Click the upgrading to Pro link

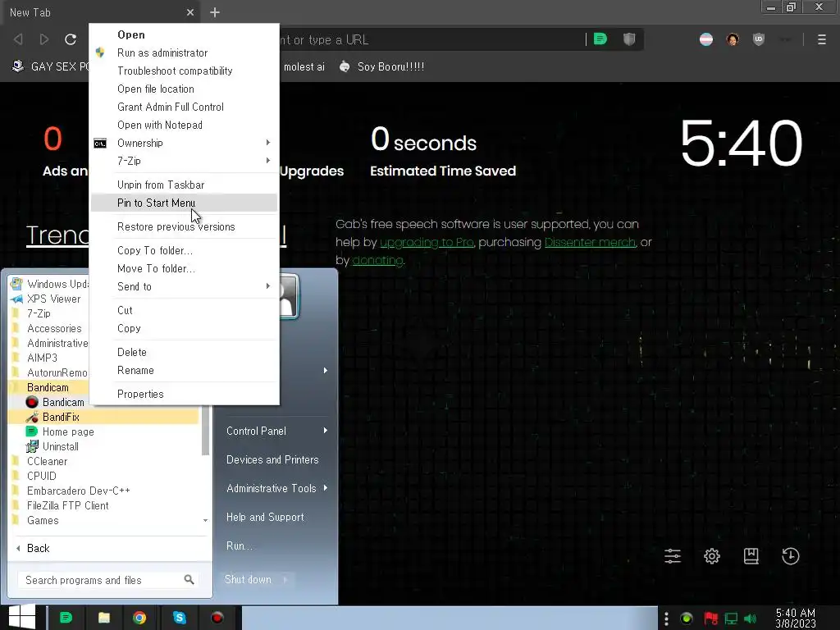[427, 242]
